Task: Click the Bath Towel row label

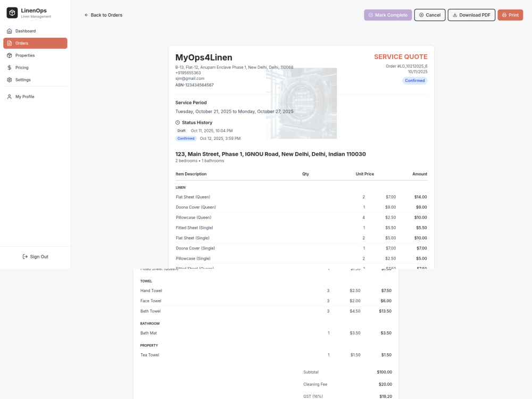Action: point(151,311)
